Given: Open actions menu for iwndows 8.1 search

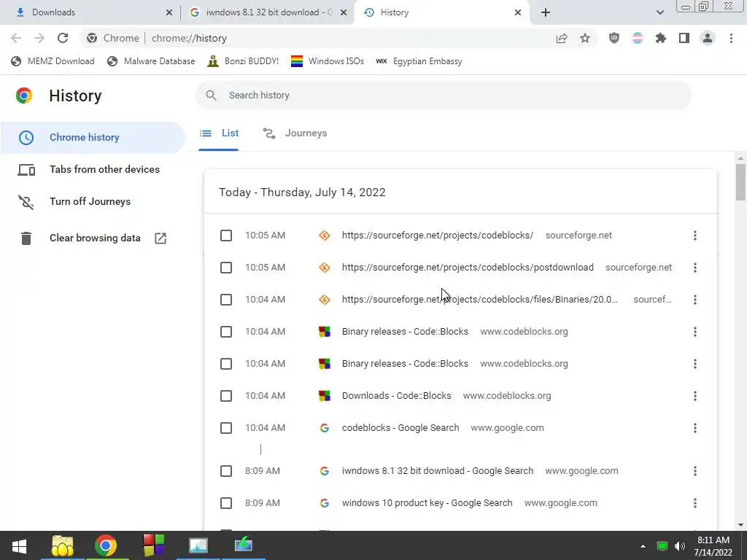Looking at the screenshot, I should (695, 471).
